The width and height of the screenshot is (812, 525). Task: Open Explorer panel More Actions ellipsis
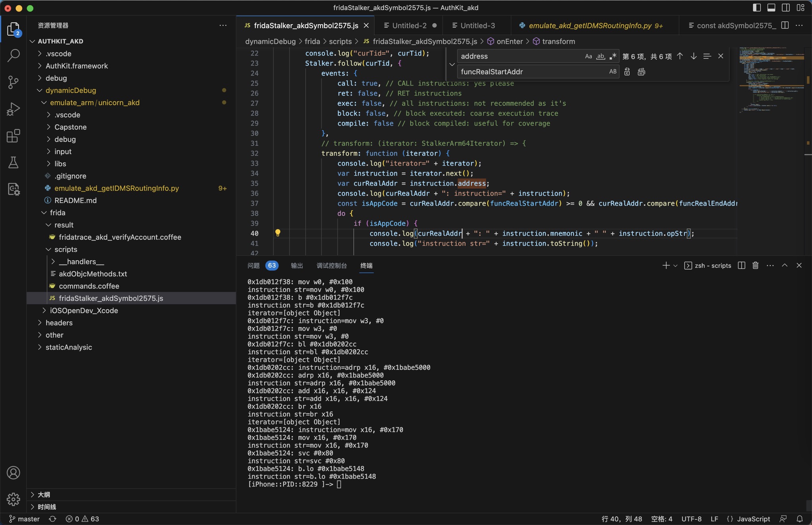pos(223,25)
